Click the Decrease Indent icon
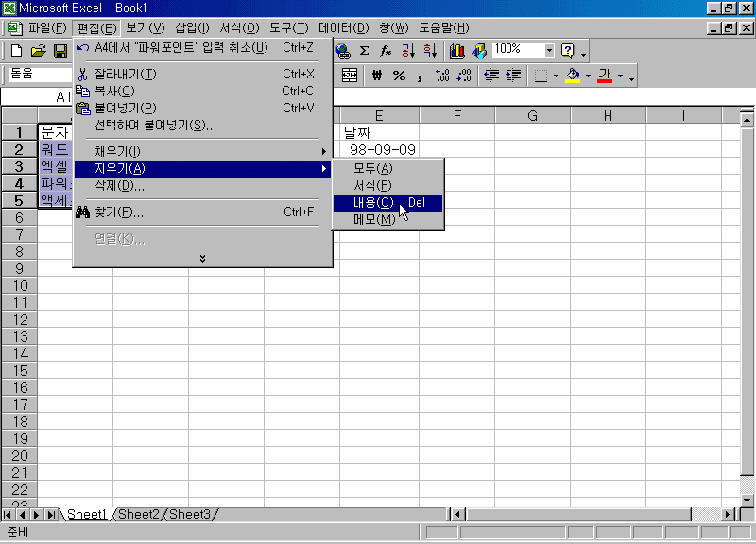This screenshot has width=756, height=544. coord(491,76)
